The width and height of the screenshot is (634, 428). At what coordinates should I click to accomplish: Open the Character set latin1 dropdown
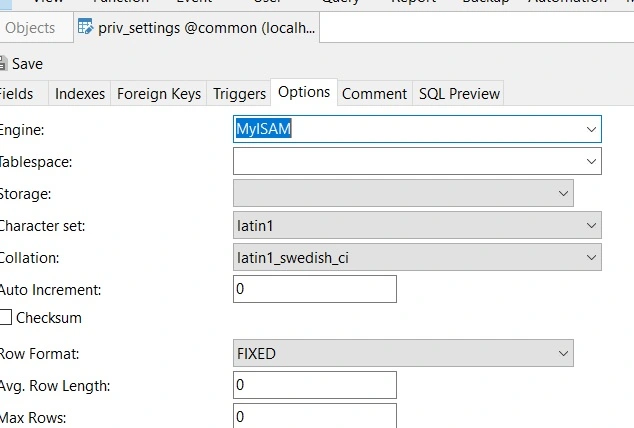click(x=417, y=225)
